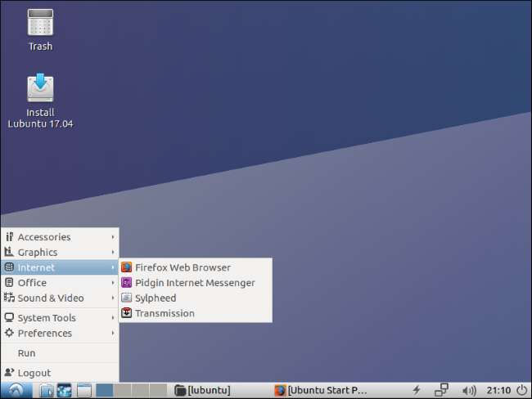Click the Lubuntu start menu button
532x399 pixels.
coord(16,390)
